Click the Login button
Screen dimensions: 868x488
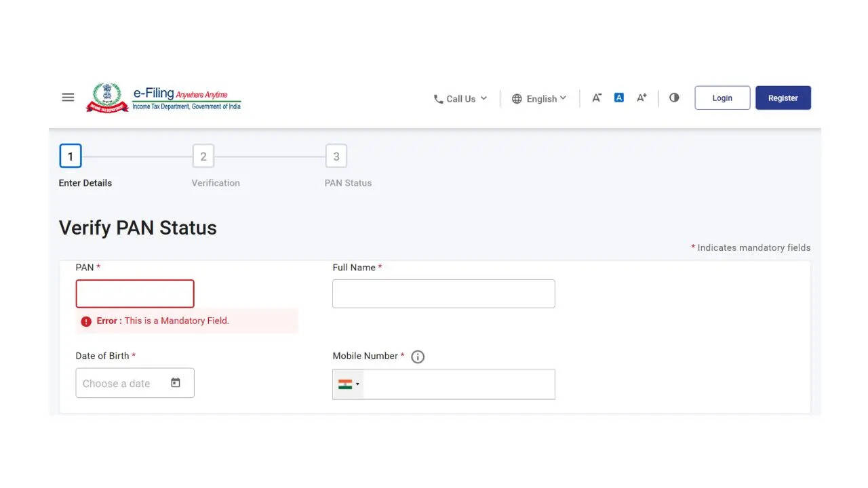[x=722, y=98]
